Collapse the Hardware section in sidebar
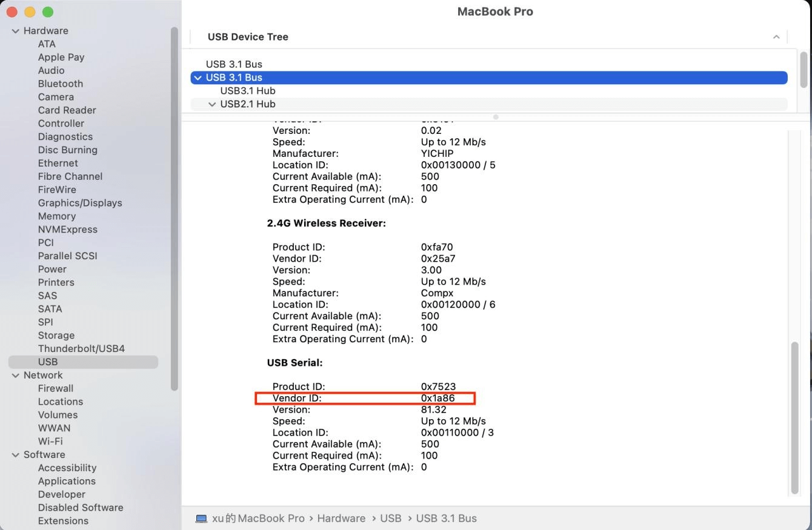Viewport: 812px width, 530px height. click(x=16, y=31)
